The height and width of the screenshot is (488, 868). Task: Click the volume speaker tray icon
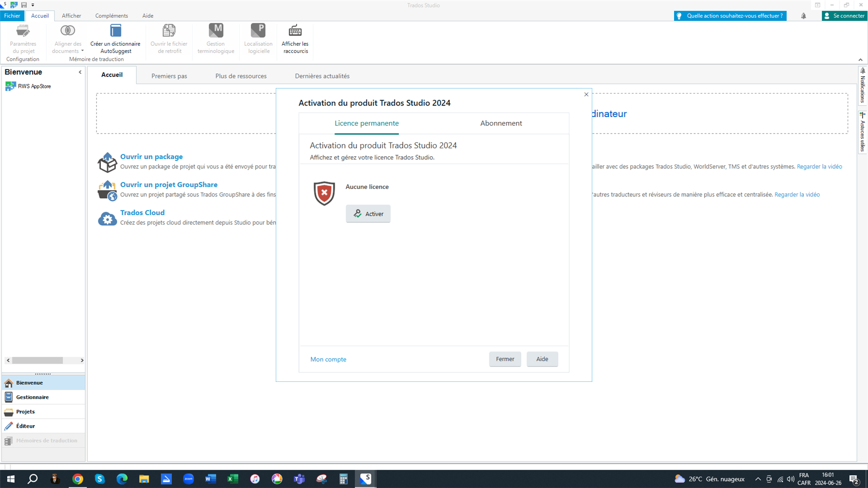[790, 479]
